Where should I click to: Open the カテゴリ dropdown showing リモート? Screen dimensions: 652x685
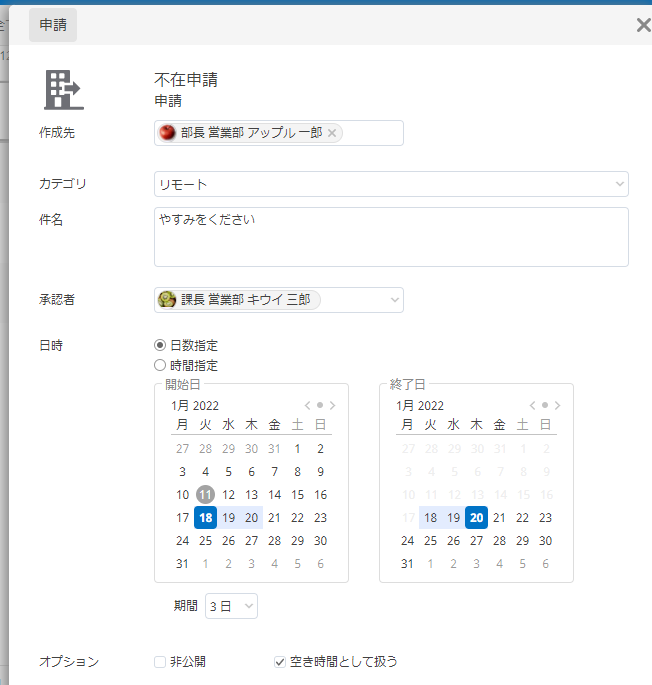[391, 184]
